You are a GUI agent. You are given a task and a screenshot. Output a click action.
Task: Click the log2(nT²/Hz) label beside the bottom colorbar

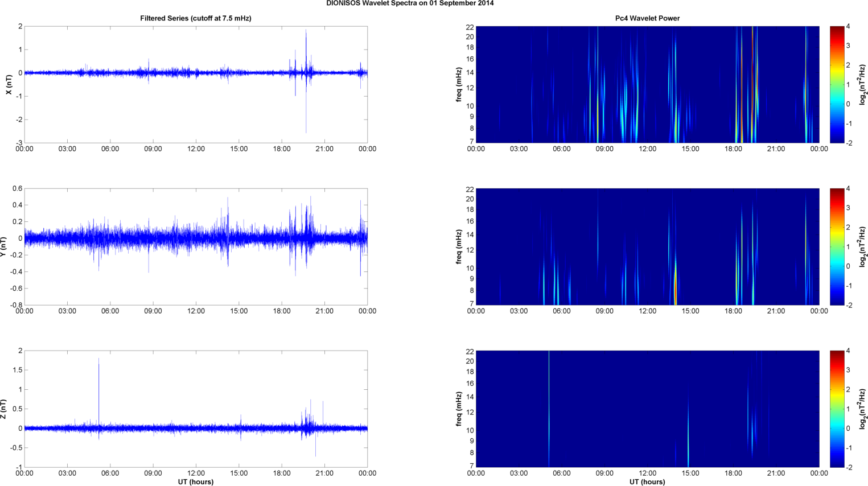pos(863,409)
